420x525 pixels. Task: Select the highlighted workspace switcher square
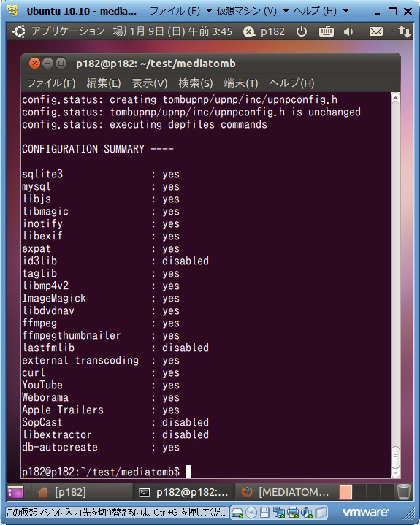345,492
